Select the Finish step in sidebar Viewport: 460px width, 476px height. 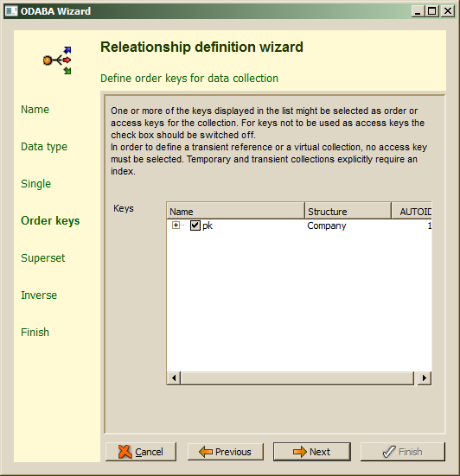pos(35,332)
